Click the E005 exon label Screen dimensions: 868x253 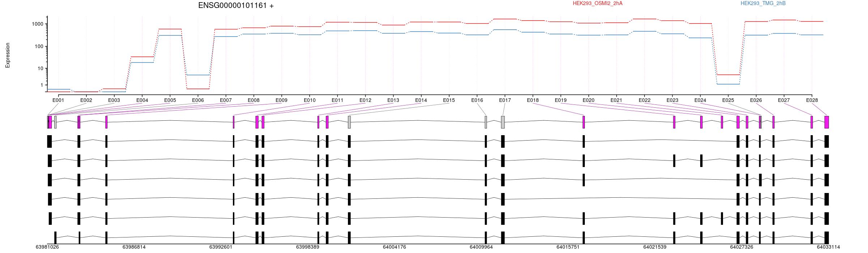(170, 100)
